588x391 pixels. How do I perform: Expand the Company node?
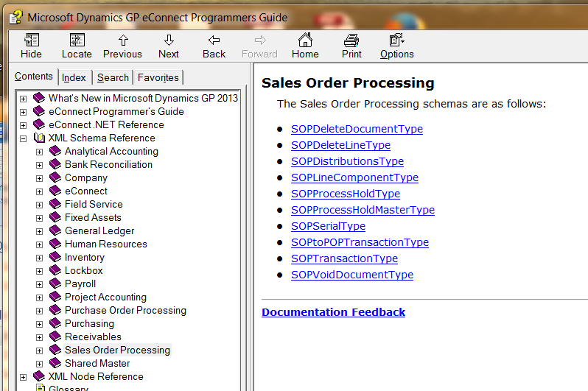(x=39, y=178)
